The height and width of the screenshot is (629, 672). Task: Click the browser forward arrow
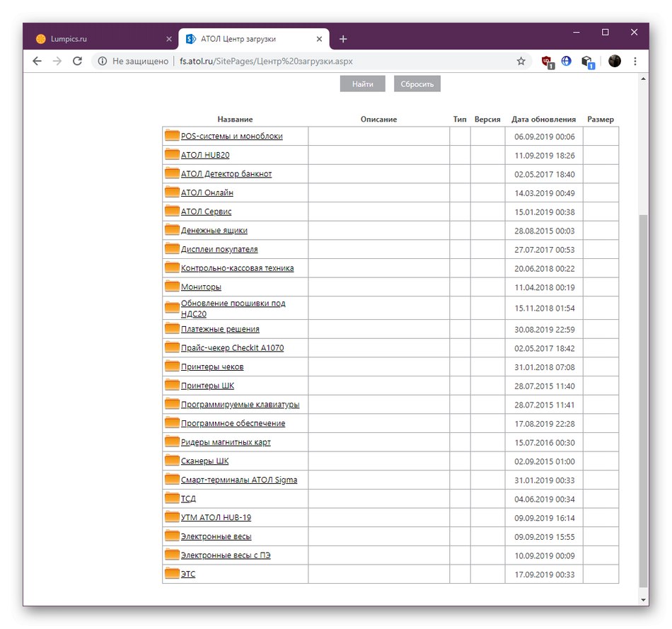coord(57,62)
